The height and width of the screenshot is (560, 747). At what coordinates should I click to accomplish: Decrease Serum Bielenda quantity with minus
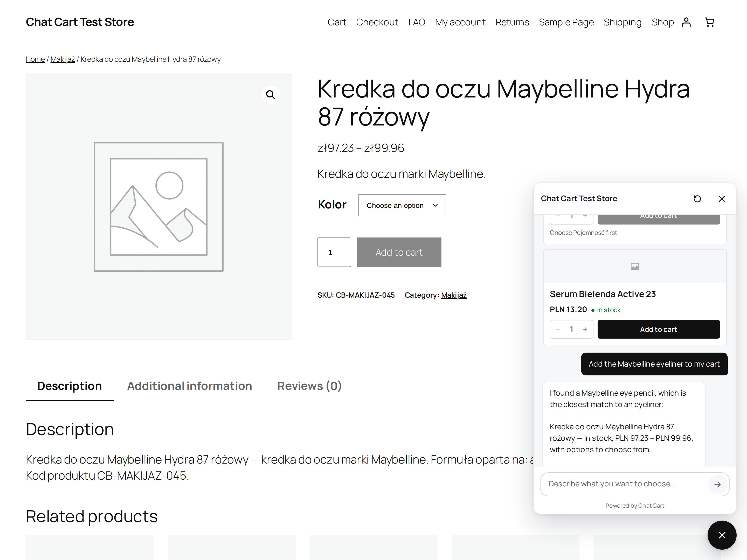pos(558,330)
